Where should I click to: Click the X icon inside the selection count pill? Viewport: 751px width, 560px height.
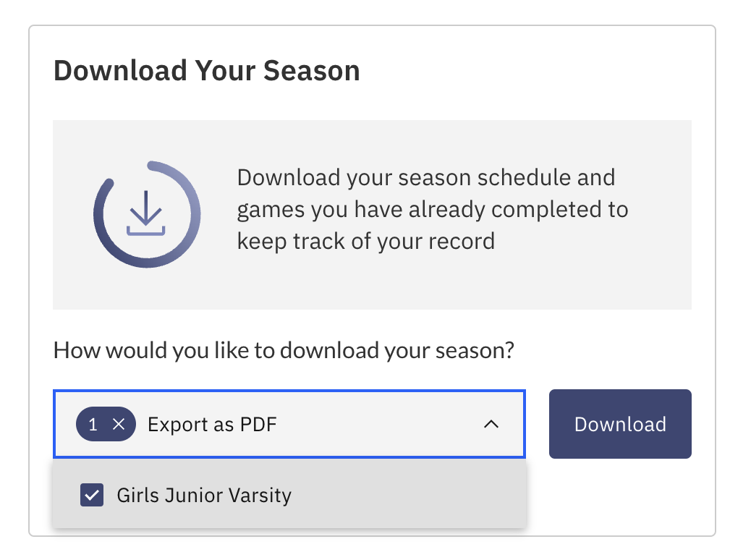coord(118,424)
